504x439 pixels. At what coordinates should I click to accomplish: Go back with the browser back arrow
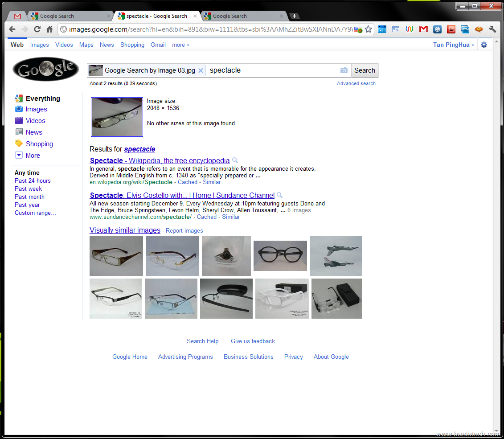(x=12, y=29)
